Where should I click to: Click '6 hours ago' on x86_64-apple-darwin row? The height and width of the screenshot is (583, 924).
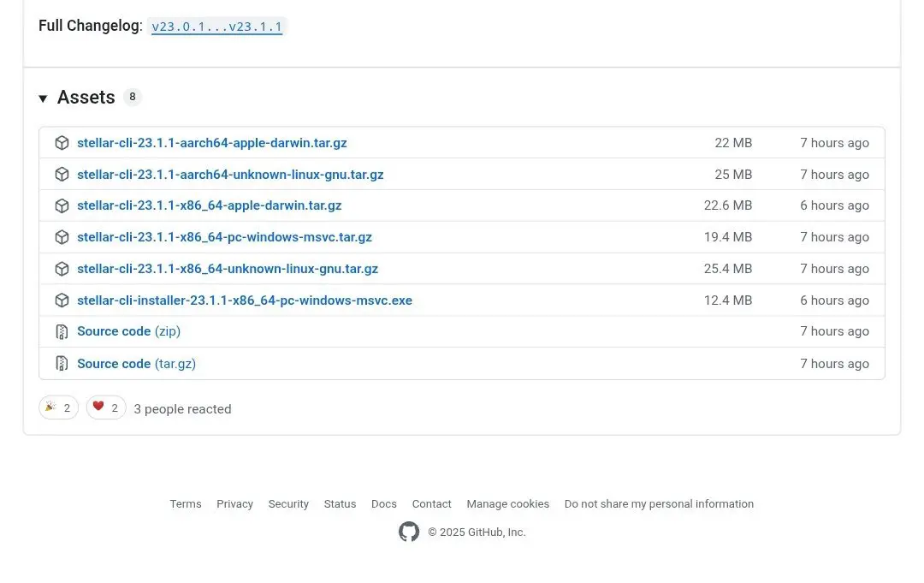tap(834, 205)
